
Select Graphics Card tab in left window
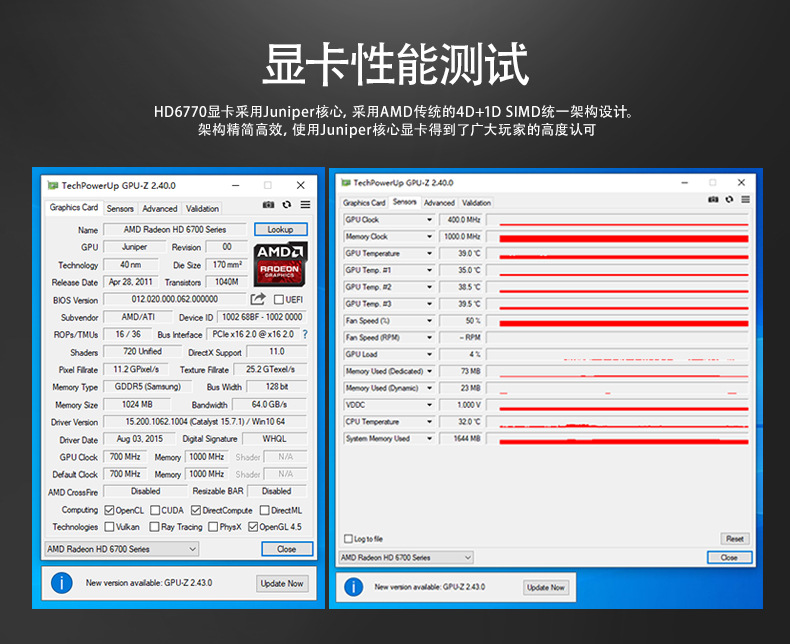tap(74, 207)
